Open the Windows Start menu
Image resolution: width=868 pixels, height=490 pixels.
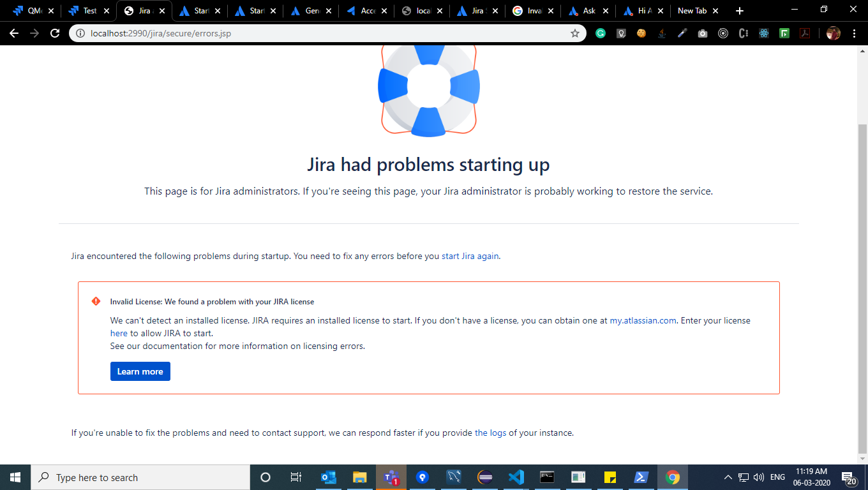tap(15, 477)
